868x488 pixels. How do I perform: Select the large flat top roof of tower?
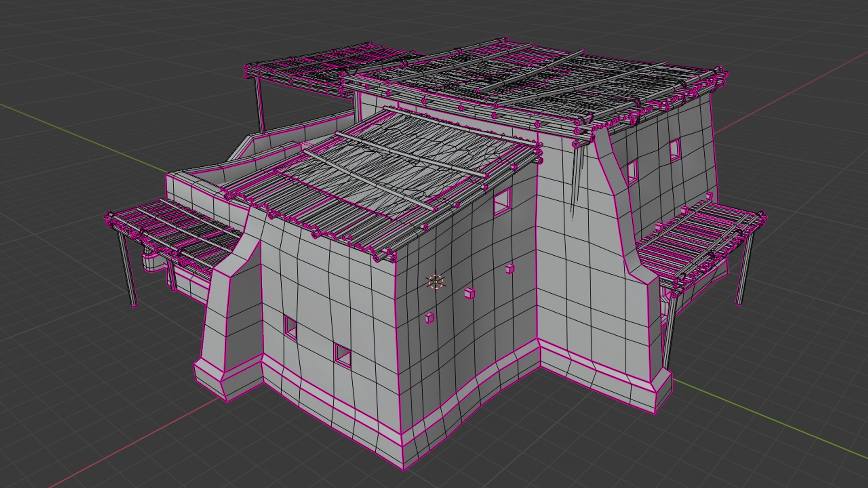point(533,86)
